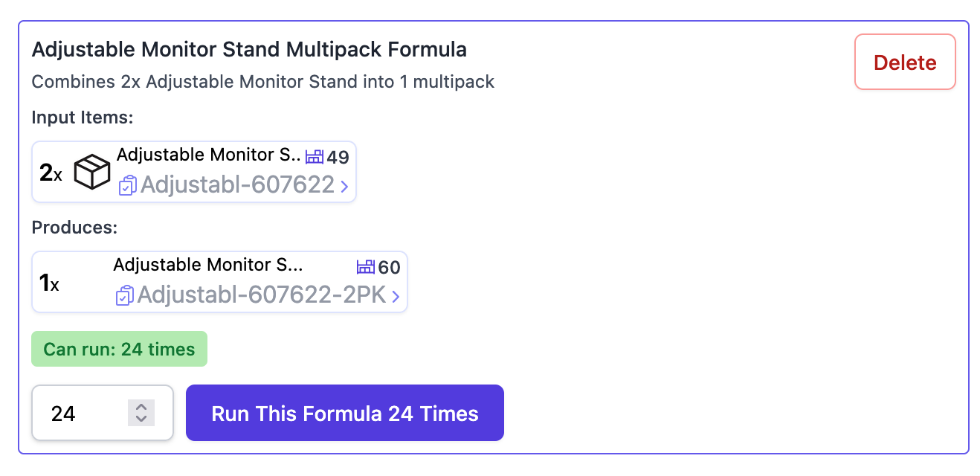The height and width of the screenshot is (476, 980).
Task: Click the 2x quantity in the input card
Action: [51, 173]
